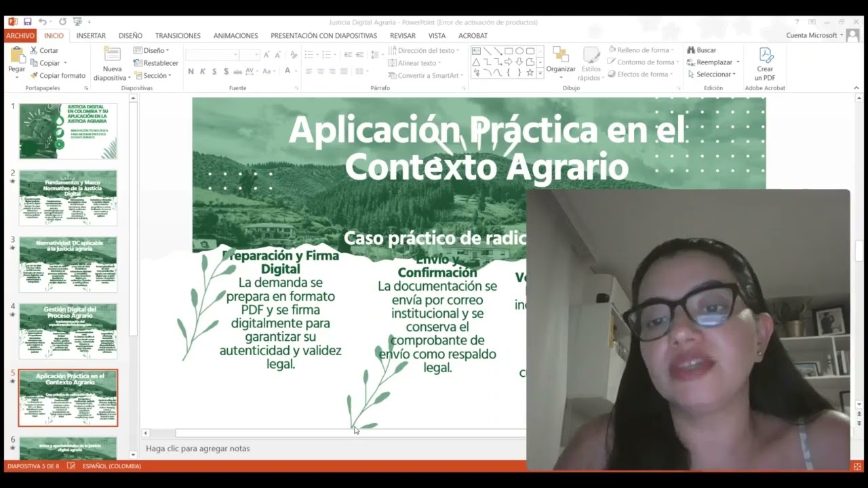
Task: Open Relleno de forma dropdown
Action: [640, 50]
